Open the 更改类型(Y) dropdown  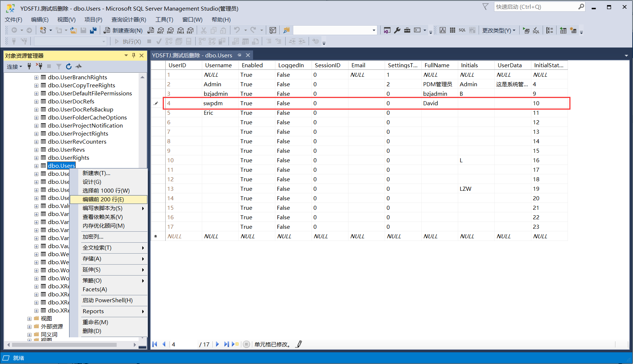coord(498,30)
